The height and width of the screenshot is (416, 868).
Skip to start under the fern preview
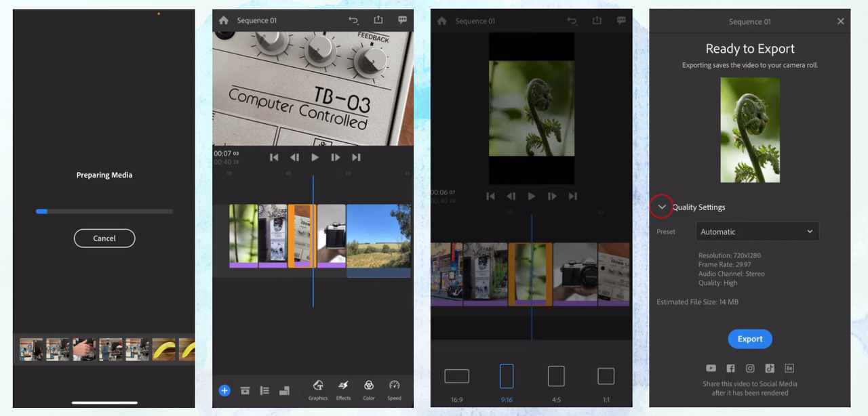pos(490,196)
